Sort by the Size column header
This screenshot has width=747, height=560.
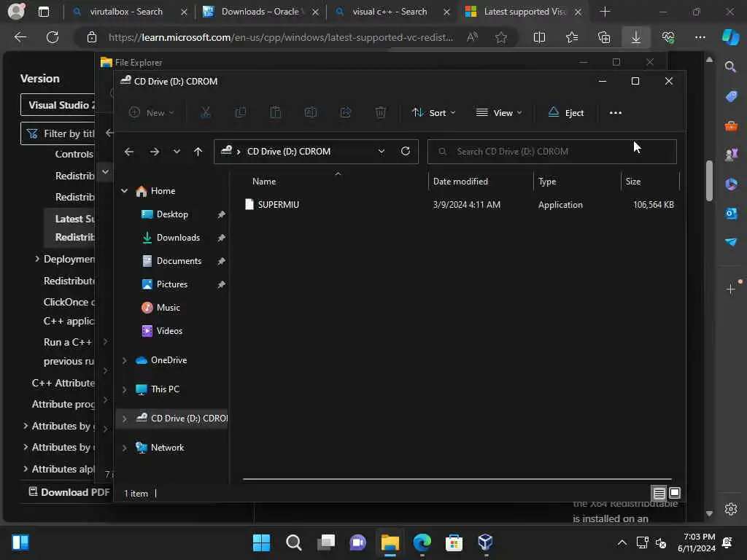click(633, 182)
